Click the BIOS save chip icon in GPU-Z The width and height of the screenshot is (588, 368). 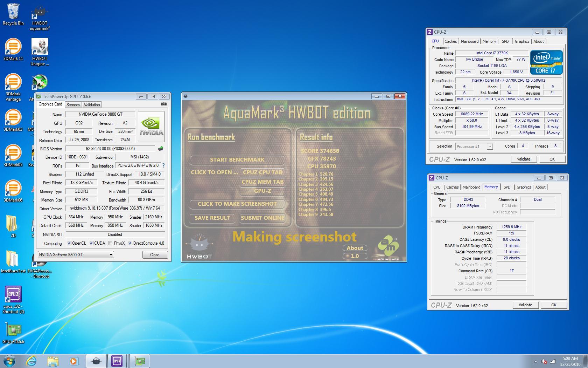pos(161,149)
